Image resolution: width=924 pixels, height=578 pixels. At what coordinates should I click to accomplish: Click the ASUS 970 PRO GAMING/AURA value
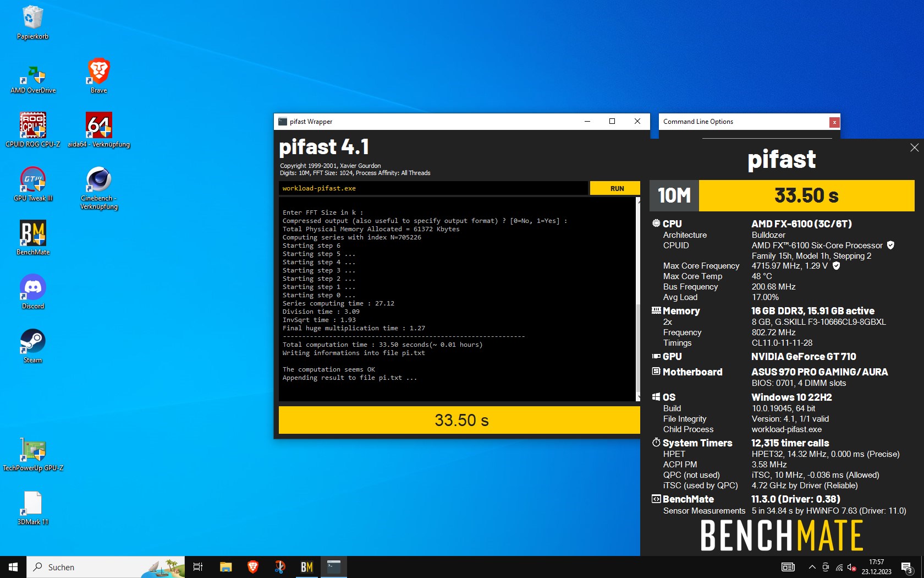pyautogui.click(x=820, y=372)
